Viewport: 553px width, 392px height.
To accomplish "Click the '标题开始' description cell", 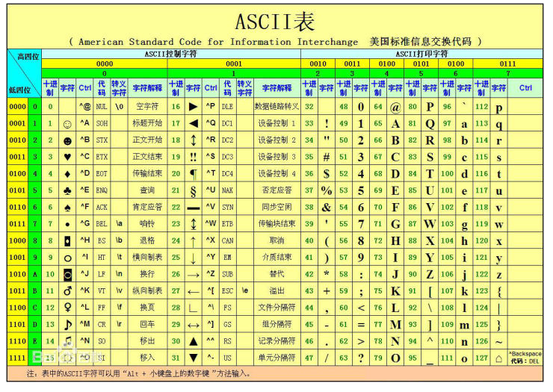I will pos(147,123).
